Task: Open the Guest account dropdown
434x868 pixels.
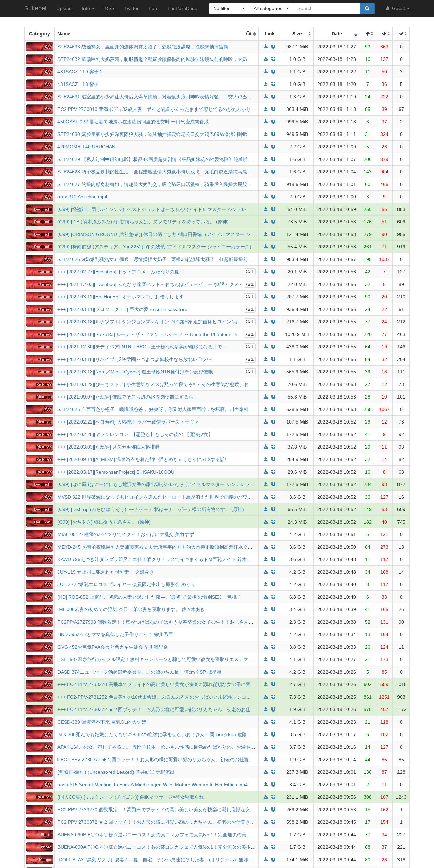Action: tap(398, 8)
